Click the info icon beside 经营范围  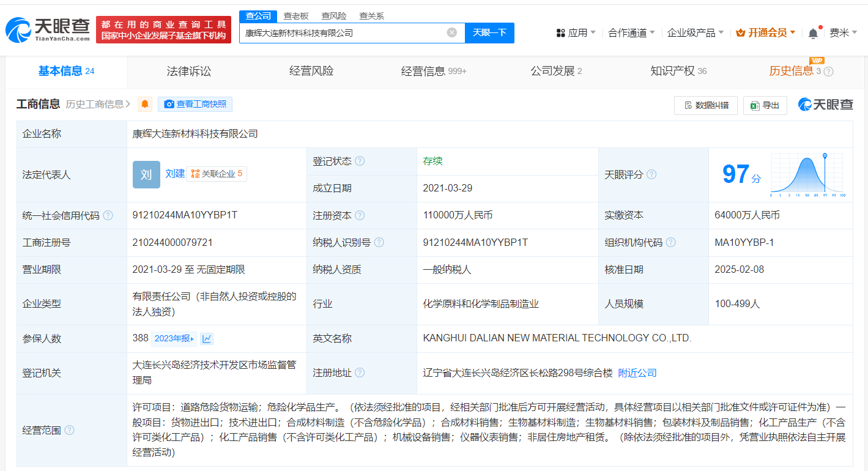(x=70, y=431)
